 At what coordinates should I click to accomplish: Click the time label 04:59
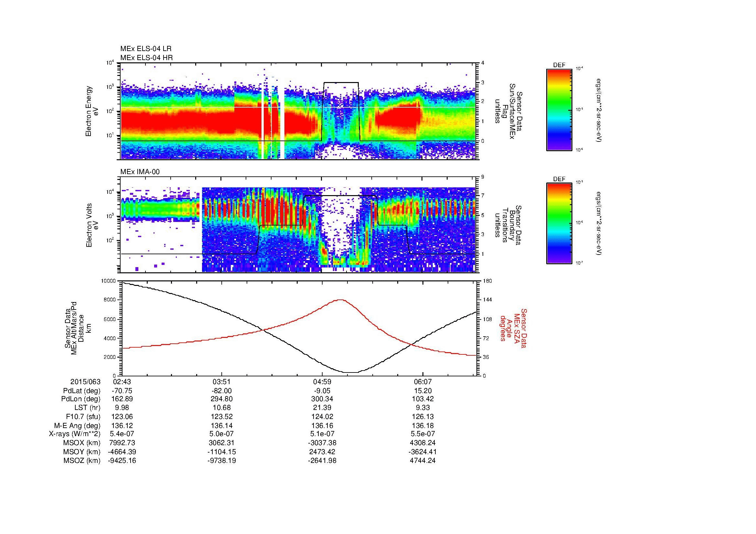click(322, 382)
